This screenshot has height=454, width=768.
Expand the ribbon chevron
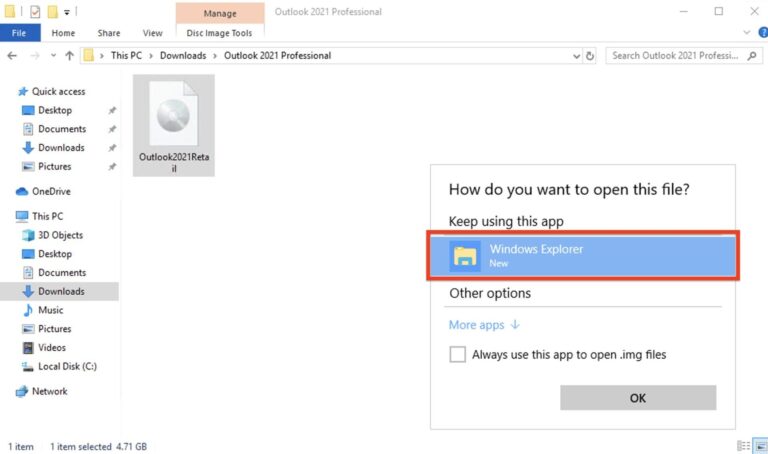pyautogui.click(x=746, y=33)
